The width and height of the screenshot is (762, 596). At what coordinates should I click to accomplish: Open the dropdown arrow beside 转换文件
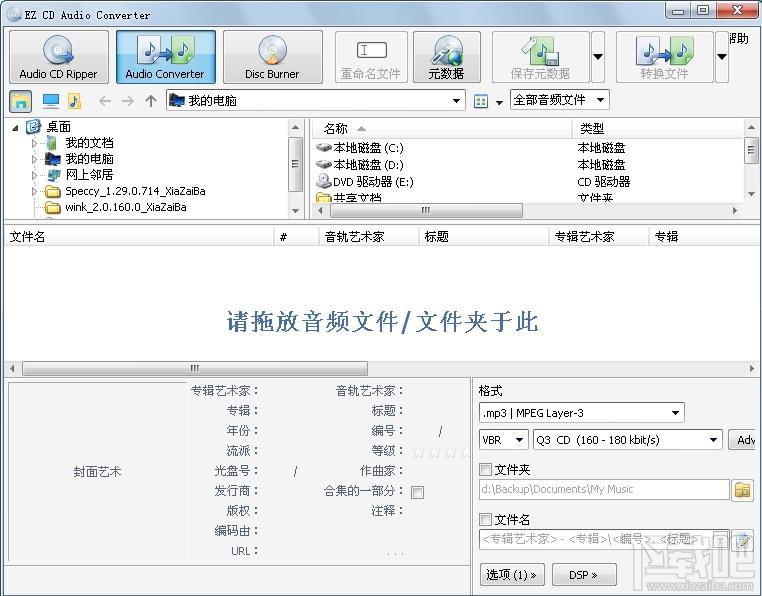[722, 57]
